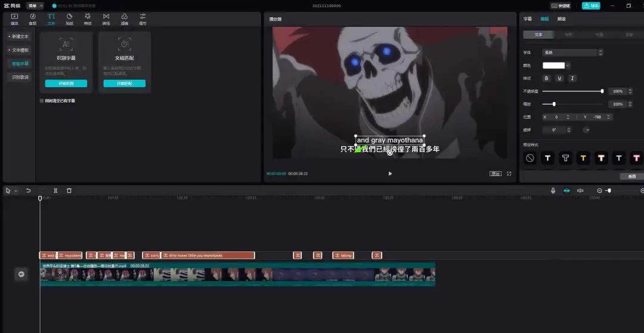Open the font (字体) dropdown
This screenshot has width=644, height=333.
[x=572, y=53]
